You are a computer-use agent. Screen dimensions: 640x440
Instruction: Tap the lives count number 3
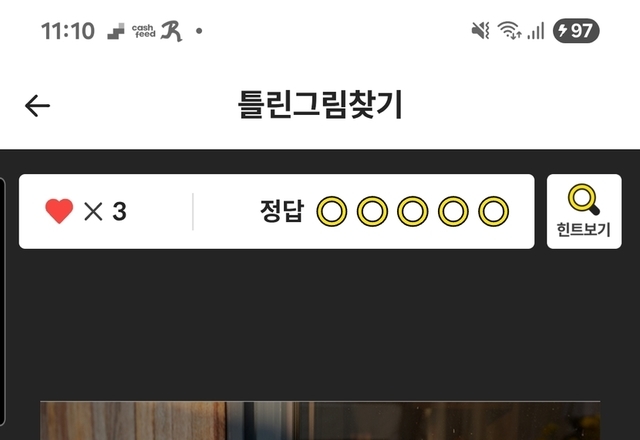(119, 211)
